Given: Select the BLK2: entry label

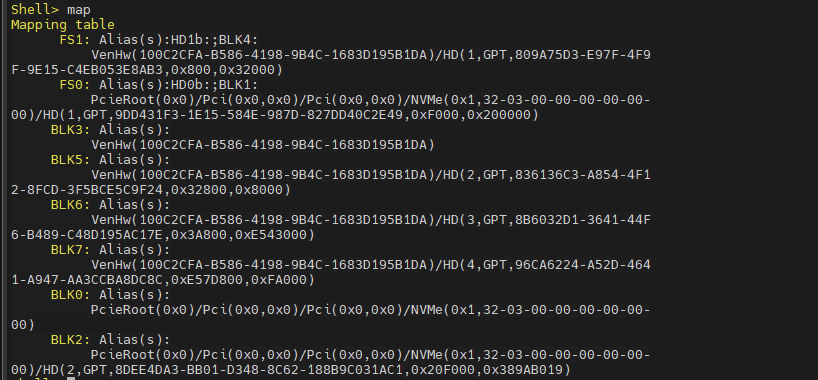Looking at the screenshot, I should tap(71, 340).
